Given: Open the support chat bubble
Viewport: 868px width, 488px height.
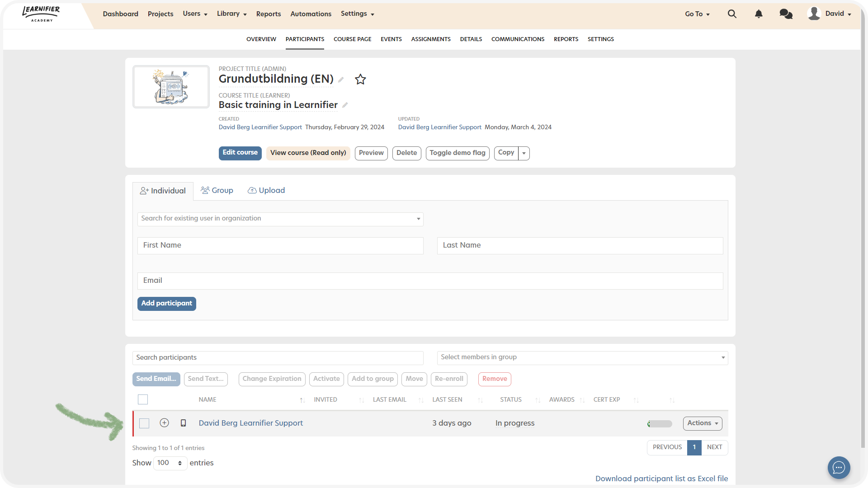Looking at the screenshot, I should coord(839,468).
